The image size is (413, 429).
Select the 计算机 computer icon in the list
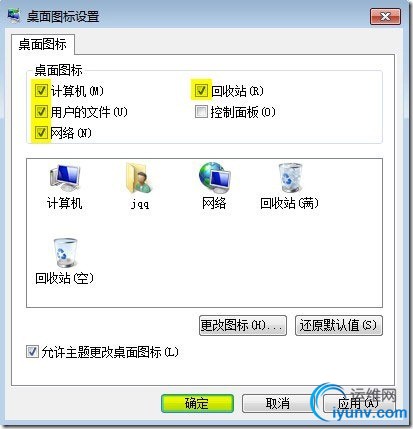[65, 178]
